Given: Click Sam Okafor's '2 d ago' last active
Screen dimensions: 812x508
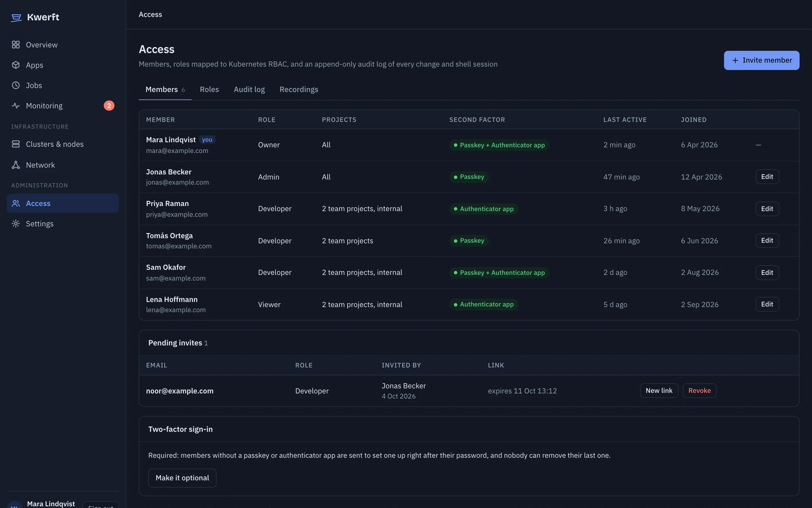Looking at the screenshot, I should point(615,272).
